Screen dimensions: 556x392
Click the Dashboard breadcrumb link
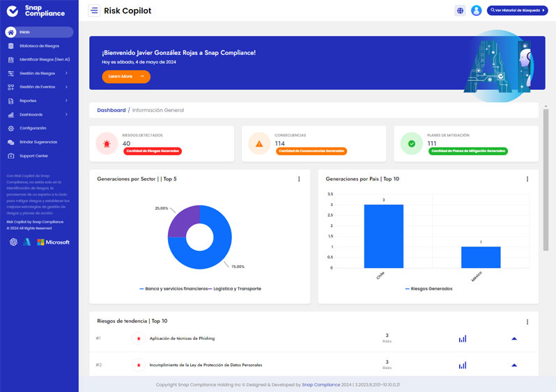tap(111, 110)
